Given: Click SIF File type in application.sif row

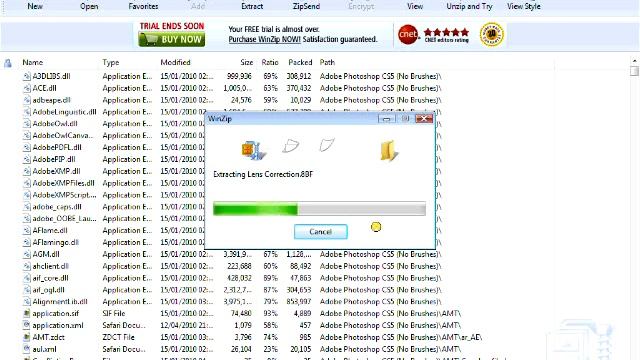Looking at the screenshot, I should [114, 313].
